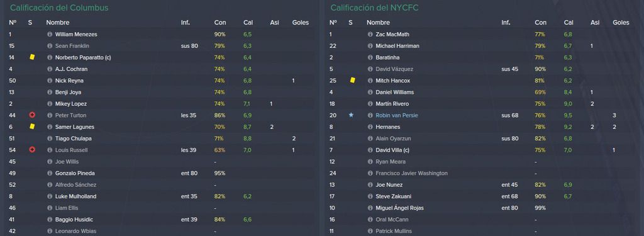
Task: Open Robin van Persie's player profile
Action: 397,116
